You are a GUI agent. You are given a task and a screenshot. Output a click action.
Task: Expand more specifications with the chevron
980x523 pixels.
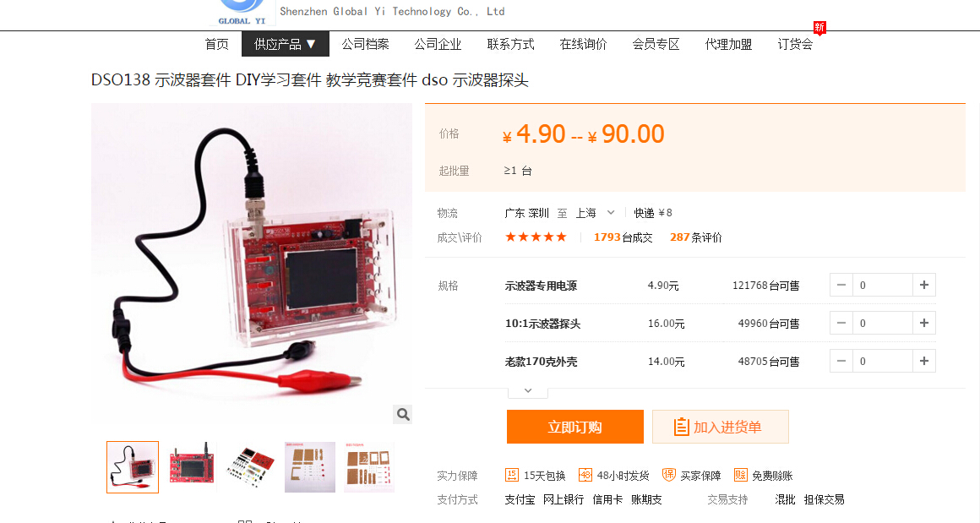(x=528, y=391)
